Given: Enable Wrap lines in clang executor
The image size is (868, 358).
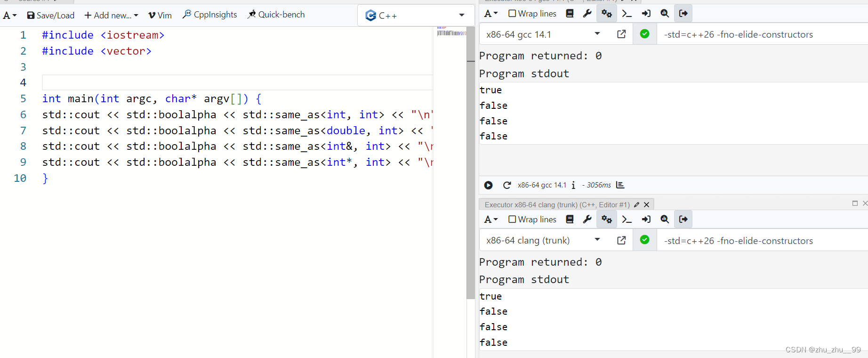Looking at the screenshot, I should point(532,220).
